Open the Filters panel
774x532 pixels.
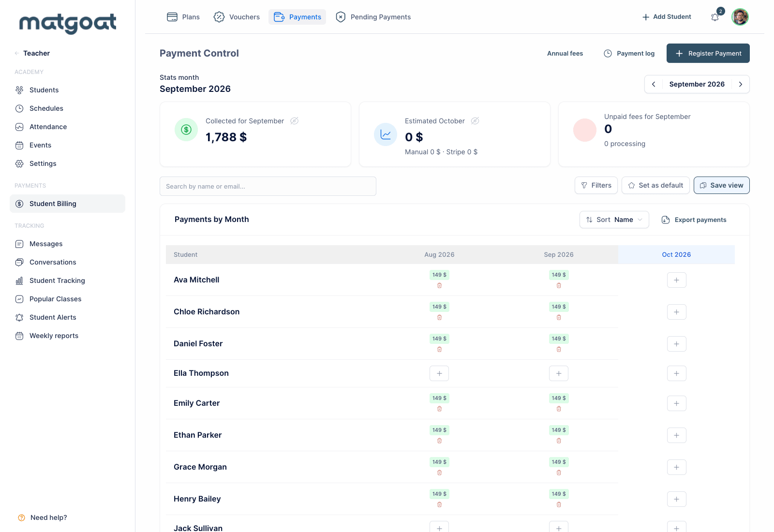(x=596, y=185)
